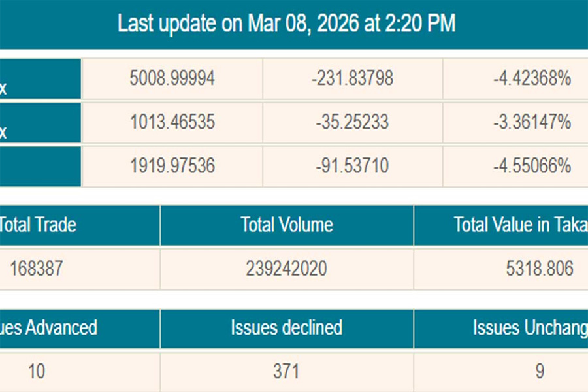588x392 pixels.
Task: Select the index value 1013.46535
Action: pyautogui.click(x=172, y=122)
